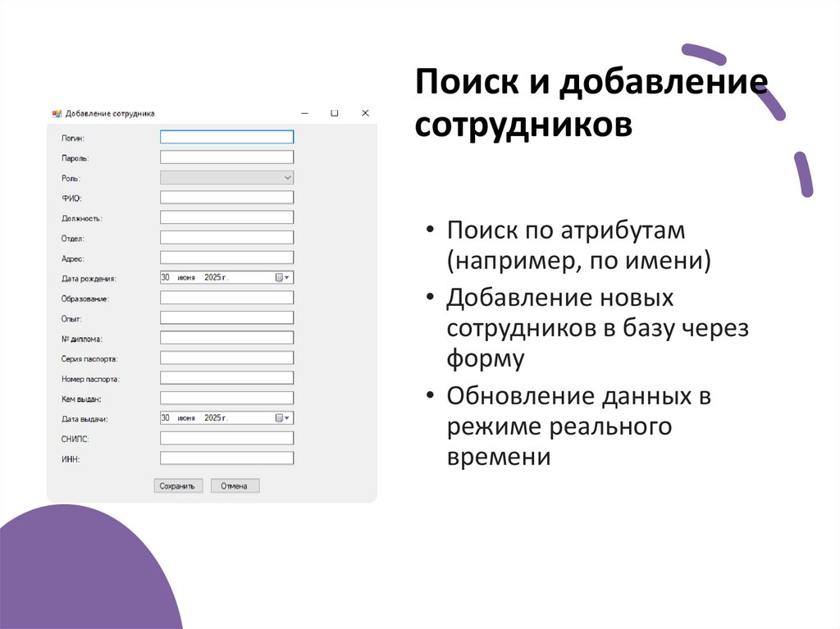Click the ИНН input field
This screenshot has height=629, width=840.
tap(226, 458)
